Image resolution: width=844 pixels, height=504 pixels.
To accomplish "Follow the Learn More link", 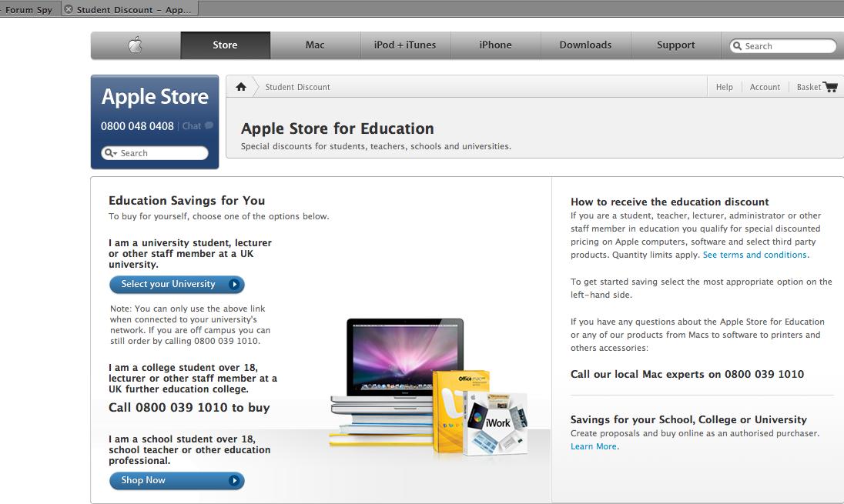I will point(594,446).
